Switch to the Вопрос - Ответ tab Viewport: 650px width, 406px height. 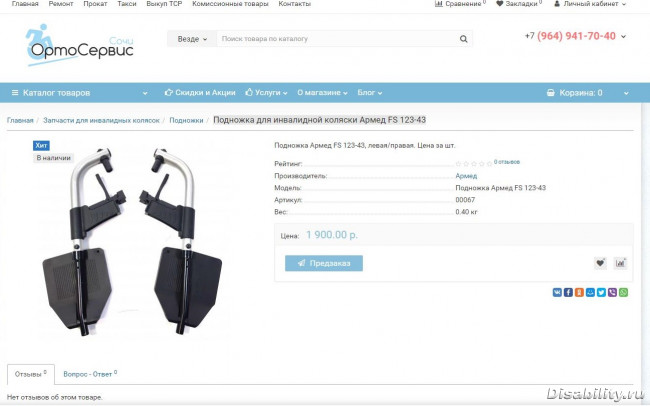tap(90, 374)
